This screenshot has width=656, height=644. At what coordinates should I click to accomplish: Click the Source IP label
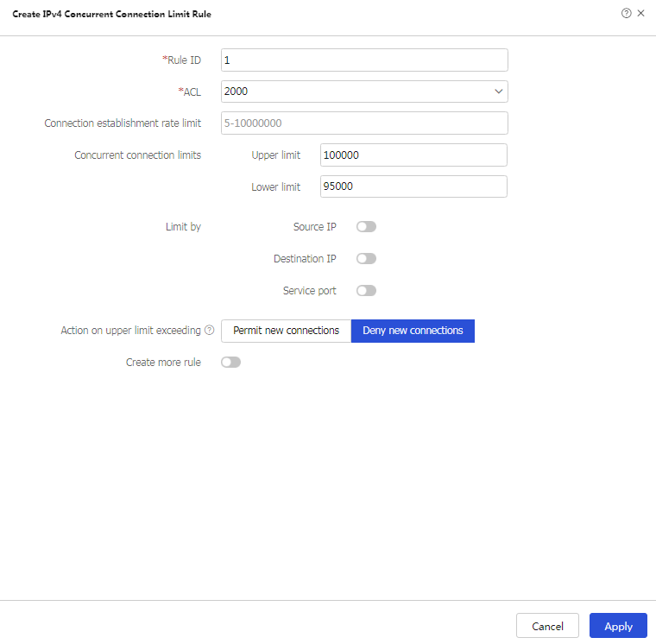click(314, 227)
